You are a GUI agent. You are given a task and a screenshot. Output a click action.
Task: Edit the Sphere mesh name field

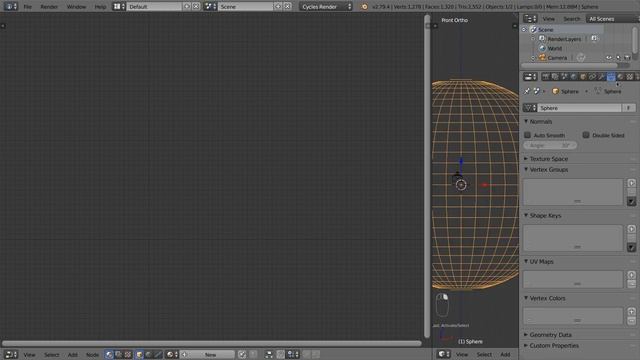tap(580, 108)
